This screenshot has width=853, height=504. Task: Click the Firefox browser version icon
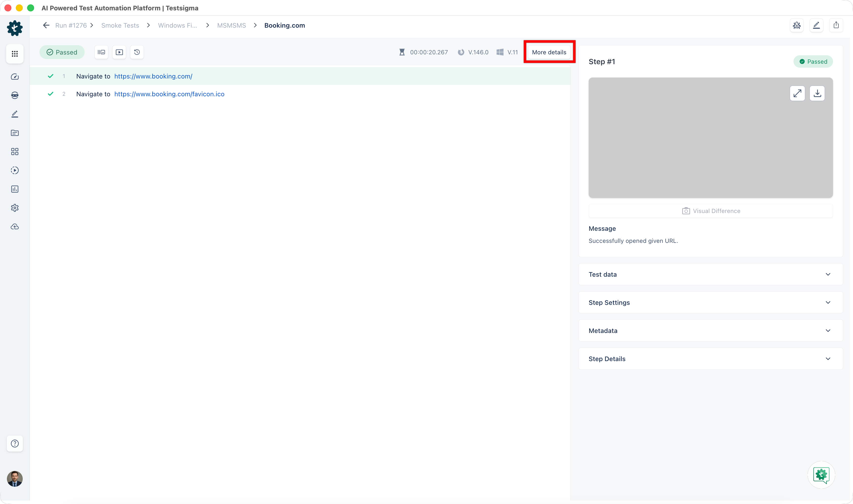pyautogui.click(x=461, y=52)
